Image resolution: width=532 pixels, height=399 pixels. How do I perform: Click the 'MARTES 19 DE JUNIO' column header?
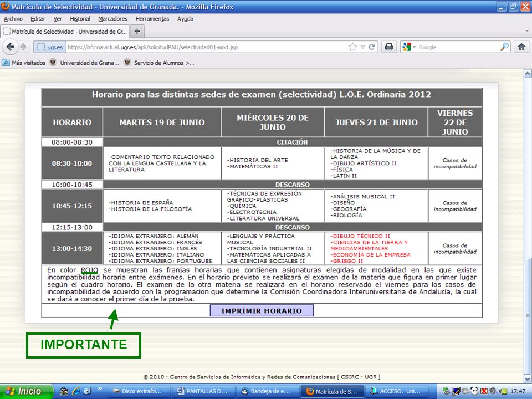click(x=162, y=122)
